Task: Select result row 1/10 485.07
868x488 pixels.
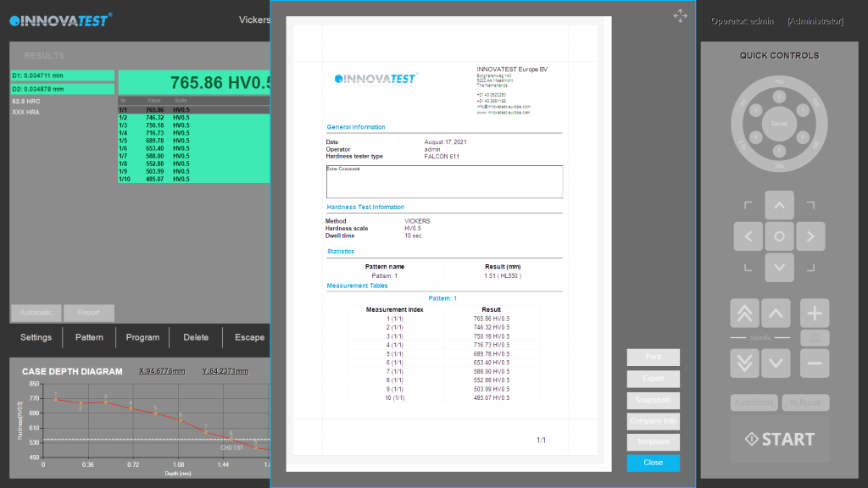Action: (194, 180)
